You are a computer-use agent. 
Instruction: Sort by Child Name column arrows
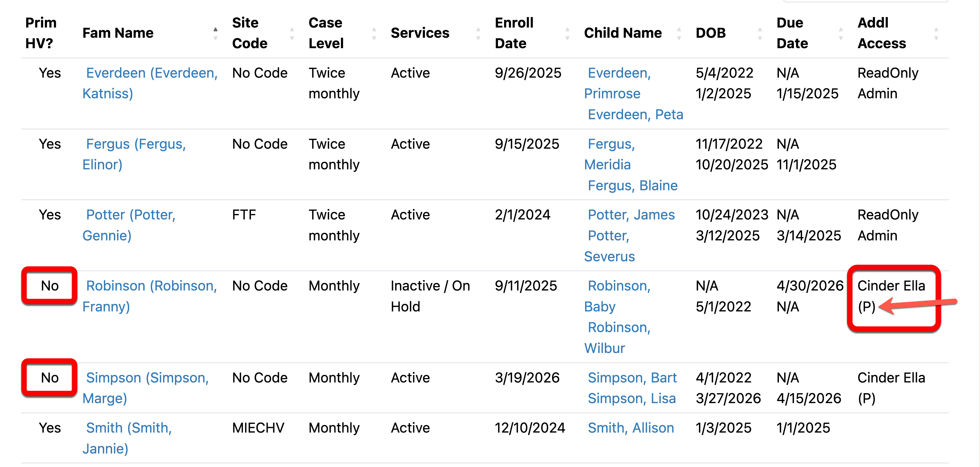coord(679,34)
